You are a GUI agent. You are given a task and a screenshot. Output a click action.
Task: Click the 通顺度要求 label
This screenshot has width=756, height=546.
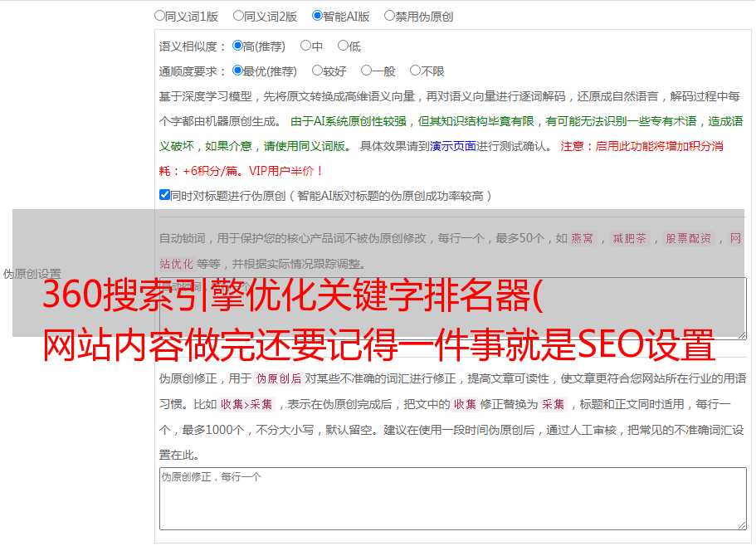[192, 72]
